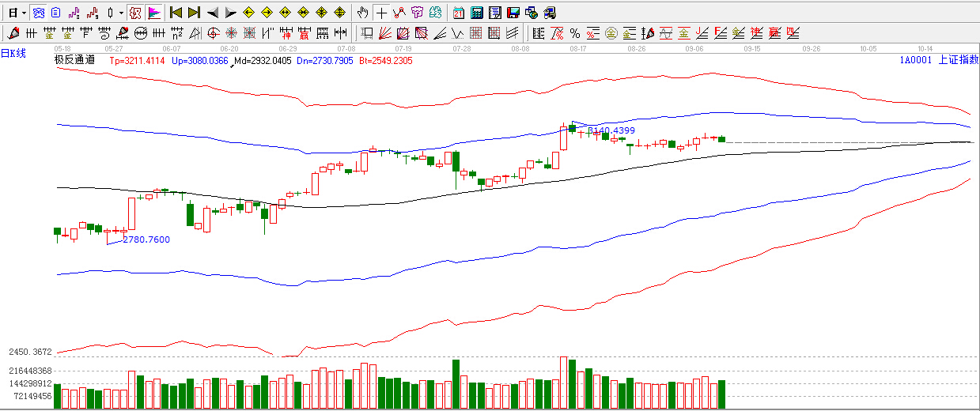Select the hand pan tool
Viewport: 980px width, 411px height.
[363, 13]
